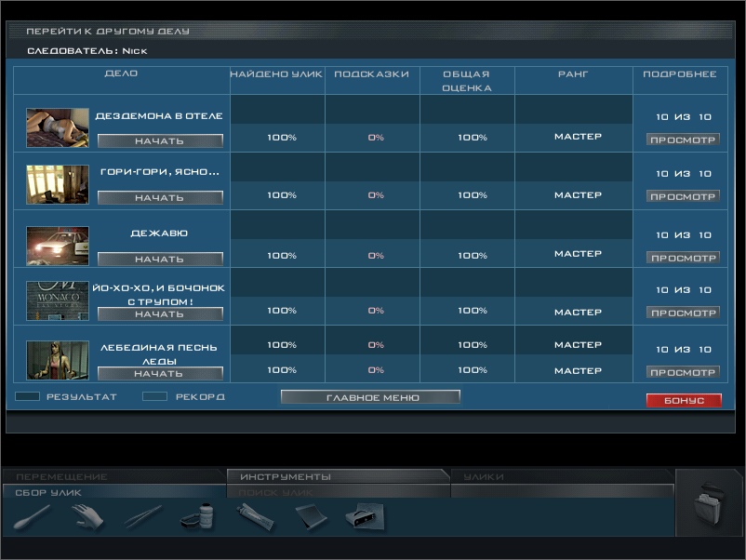Screen dimensions: 746x560
Task: Click НАЧАТЬ for Дежавю case
Action: click(x=160, y=259)
